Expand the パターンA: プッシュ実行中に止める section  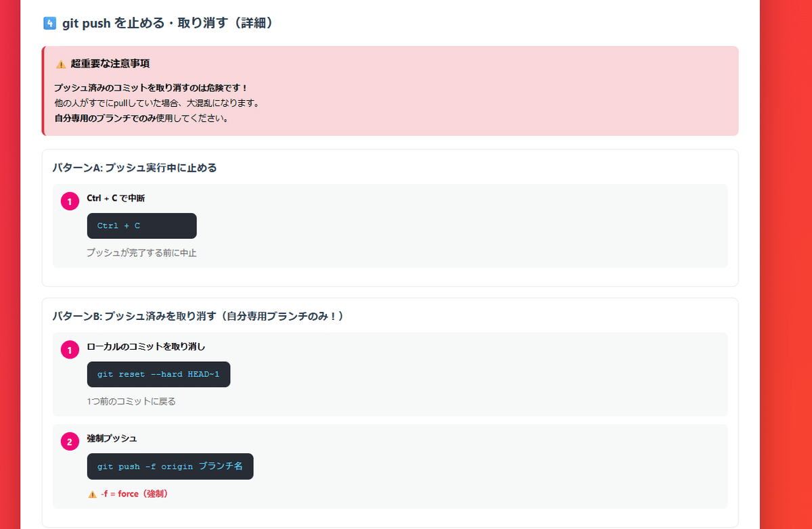pyautogui.click(x=135, y=168)
